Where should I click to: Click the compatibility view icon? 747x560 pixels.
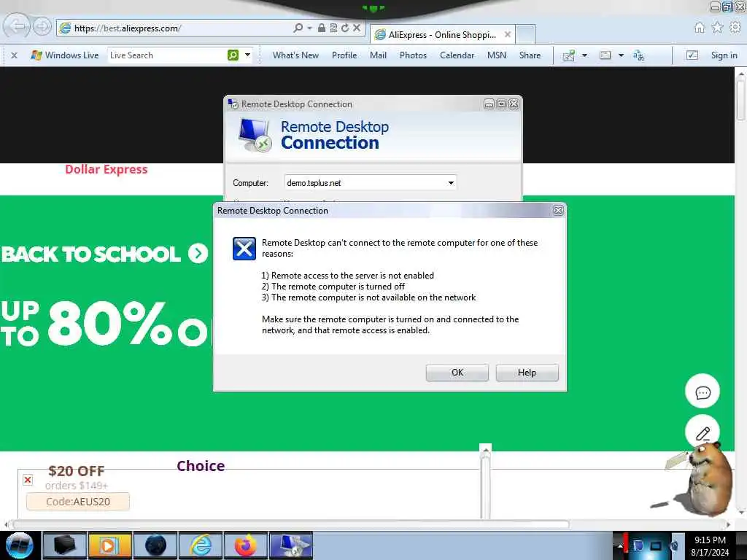(333, 28)
